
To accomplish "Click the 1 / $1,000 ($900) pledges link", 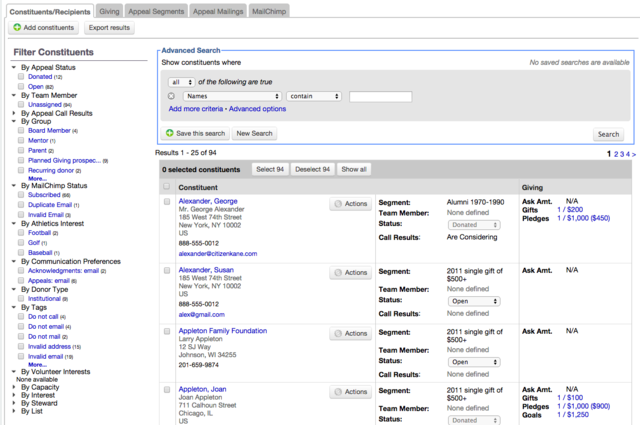I will (x=584, y=406).
